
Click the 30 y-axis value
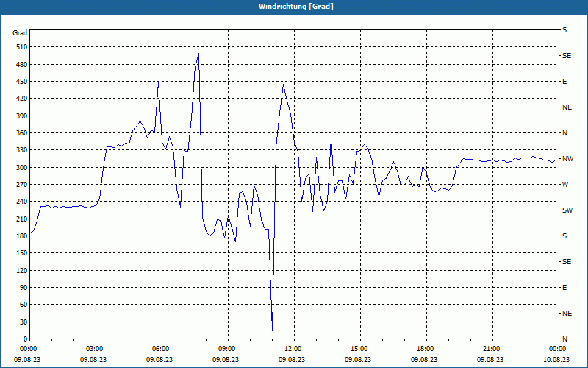24,322
